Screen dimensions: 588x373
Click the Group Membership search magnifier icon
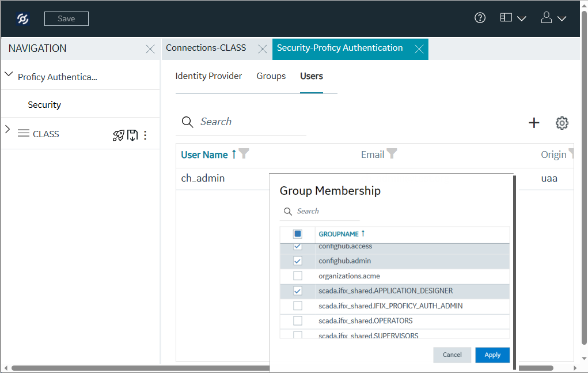287,212
